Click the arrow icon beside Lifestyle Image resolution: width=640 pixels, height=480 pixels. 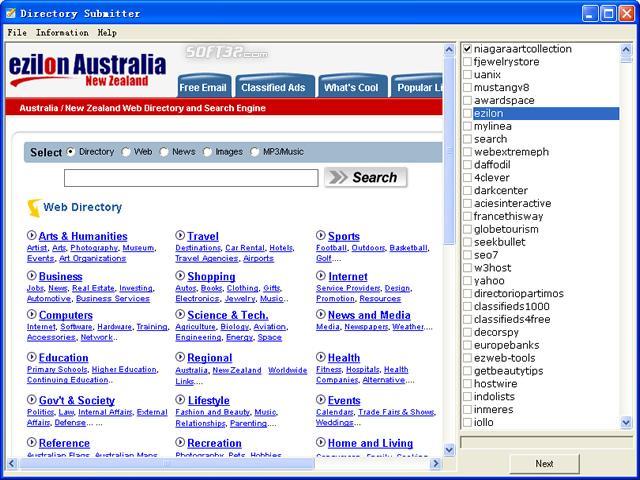(180, 399)
